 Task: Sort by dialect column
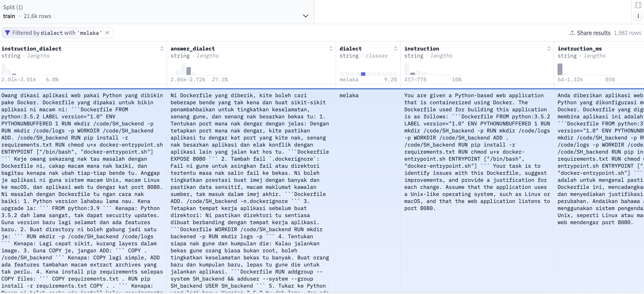(396, 48)
